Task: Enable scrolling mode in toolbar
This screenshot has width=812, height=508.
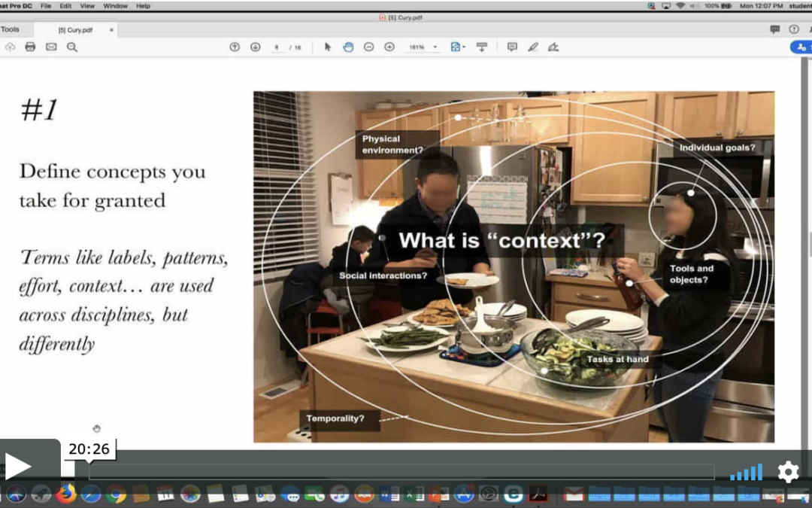Action: 482,47
